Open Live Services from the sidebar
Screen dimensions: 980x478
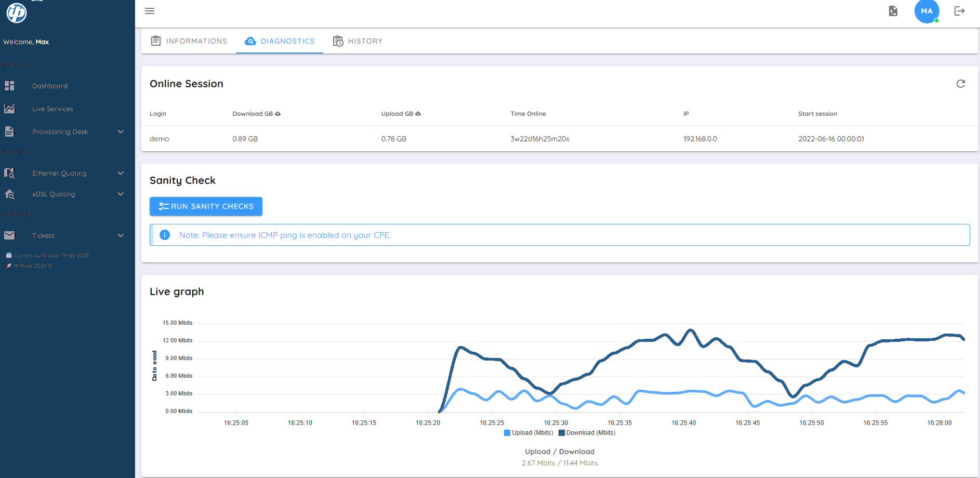tap(52, 109)
